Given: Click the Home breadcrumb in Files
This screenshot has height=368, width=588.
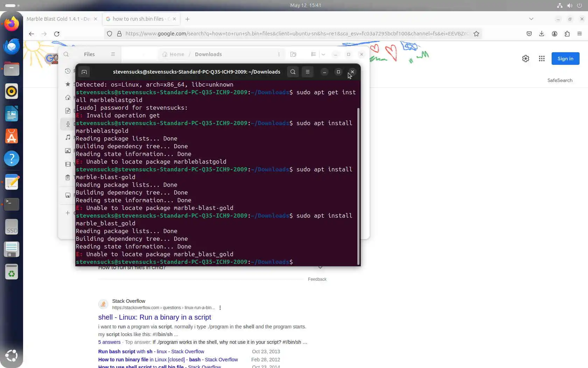Looking at the screenshot, I should [x=174, y=54].
